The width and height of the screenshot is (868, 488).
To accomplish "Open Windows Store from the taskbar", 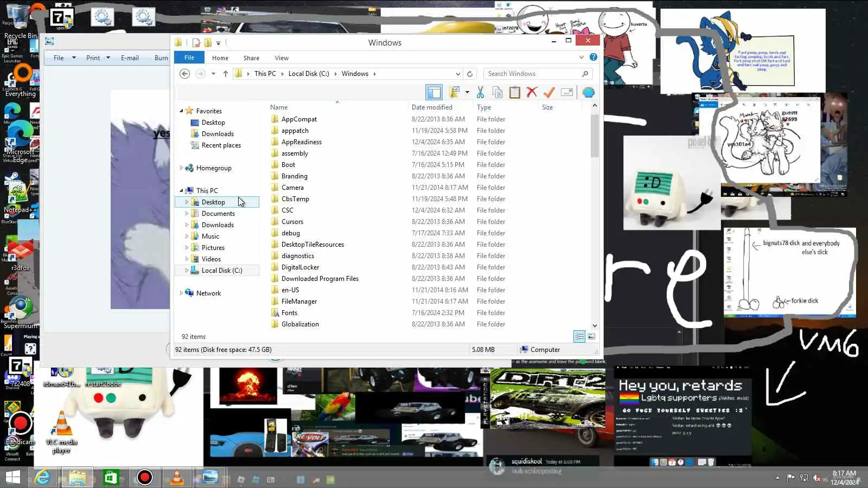I will (111, 477).
